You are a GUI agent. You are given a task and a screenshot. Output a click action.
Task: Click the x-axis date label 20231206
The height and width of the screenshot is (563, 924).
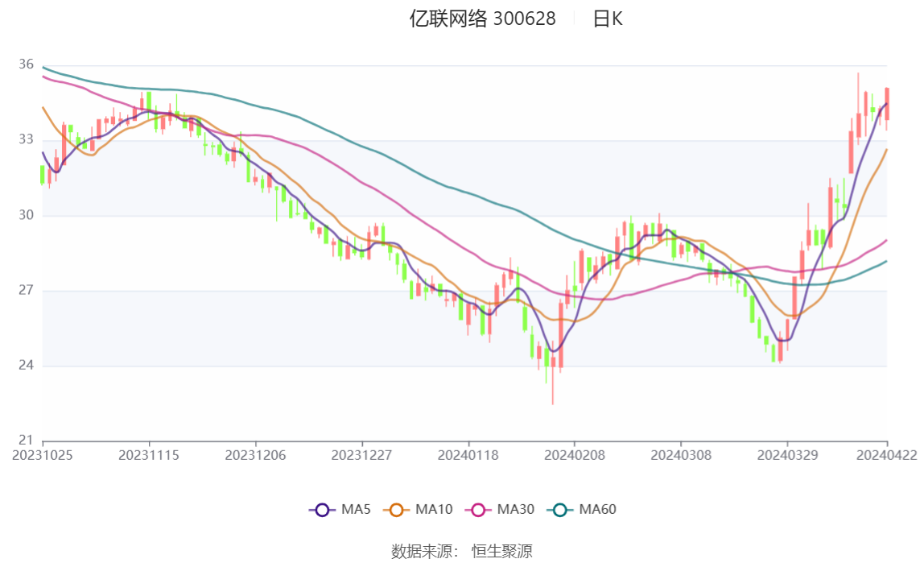click(255, 455)
